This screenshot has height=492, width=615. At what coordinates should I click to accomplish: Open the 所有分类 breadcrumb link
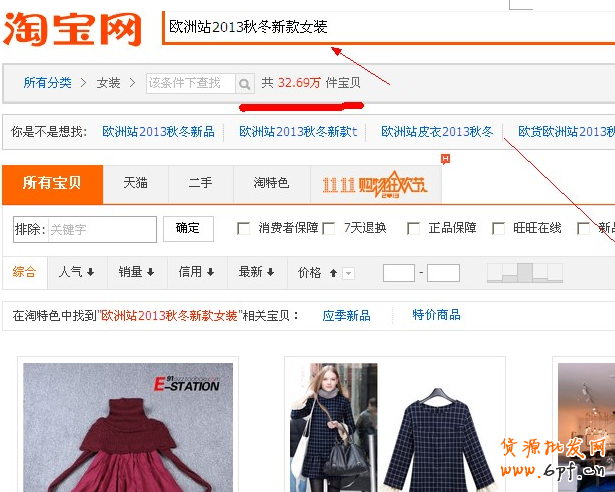click(47, 83)
